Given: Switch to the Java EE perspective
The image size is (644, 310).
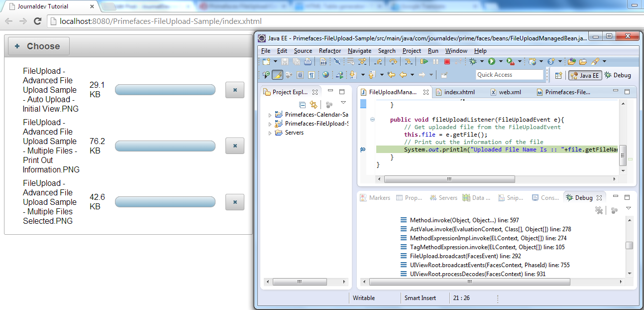Looking at the screenshot, I should click(x=585, y=75).
